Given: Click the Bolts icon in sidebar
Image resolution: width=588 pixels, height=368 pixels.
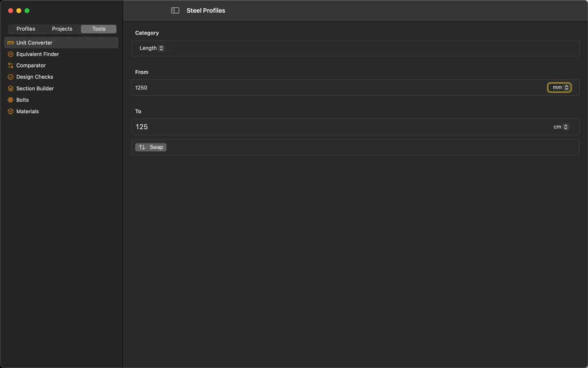Looking at the screenshot, I should point(11,100).
